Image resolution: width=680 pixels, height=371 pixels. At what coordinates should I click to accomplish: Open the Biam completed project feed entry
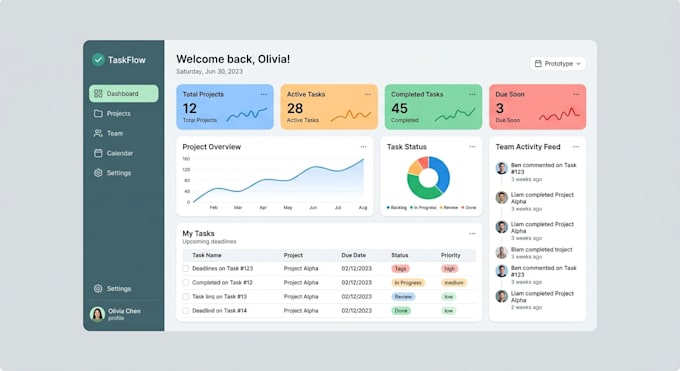coord(537,253)
